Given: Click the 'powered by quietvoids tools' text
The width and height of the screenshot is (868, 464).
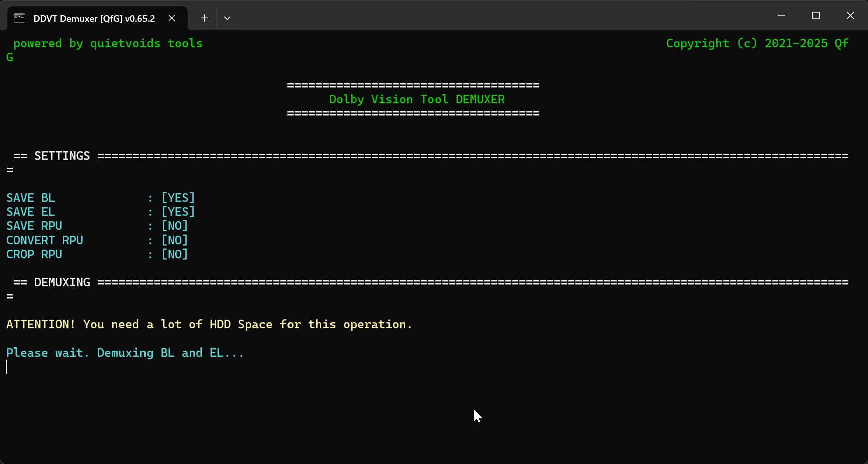Looking at the screenshot, I should pyautogui.click(x=107, y=43).
